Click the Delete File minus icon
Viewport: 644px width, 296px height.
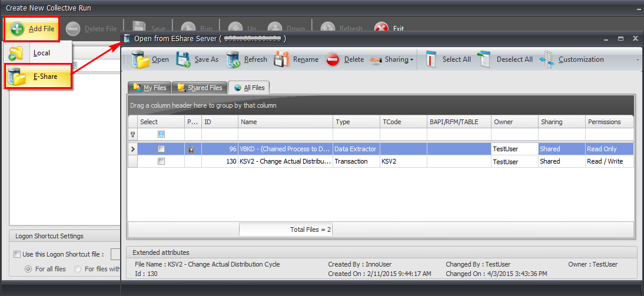pos(72,29)
